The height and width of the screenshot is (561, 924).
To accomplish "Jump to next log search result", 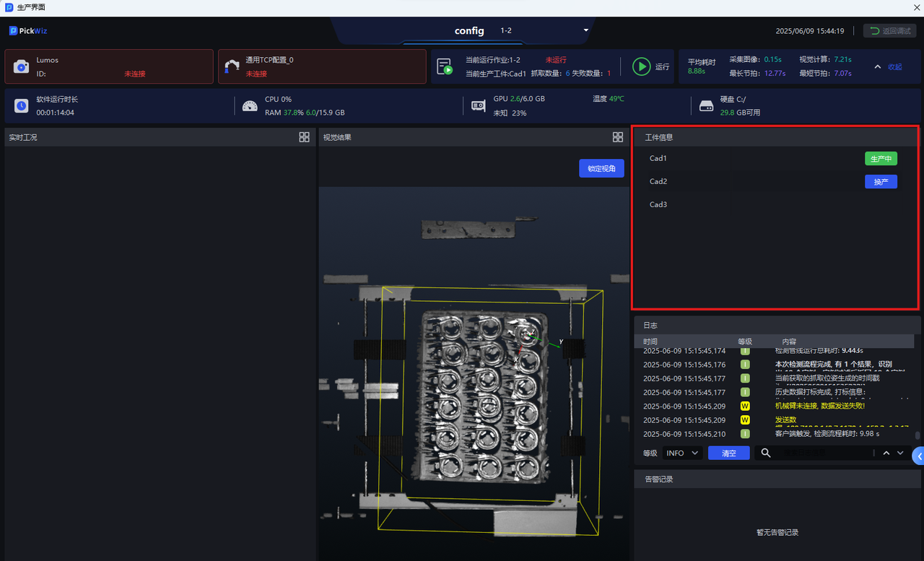I will tap(900, 453).
